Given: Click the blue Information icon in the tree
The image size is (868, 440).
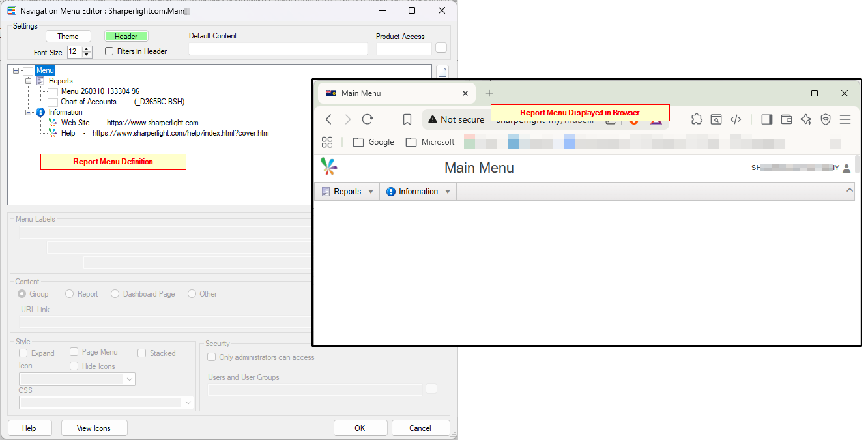Looking at the screenshot, I should (x=40, y=112).
